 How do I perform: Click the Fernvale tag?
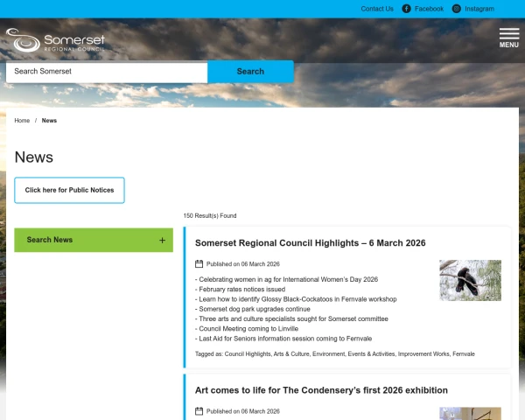pyautogui.click(x=464, y=354)
